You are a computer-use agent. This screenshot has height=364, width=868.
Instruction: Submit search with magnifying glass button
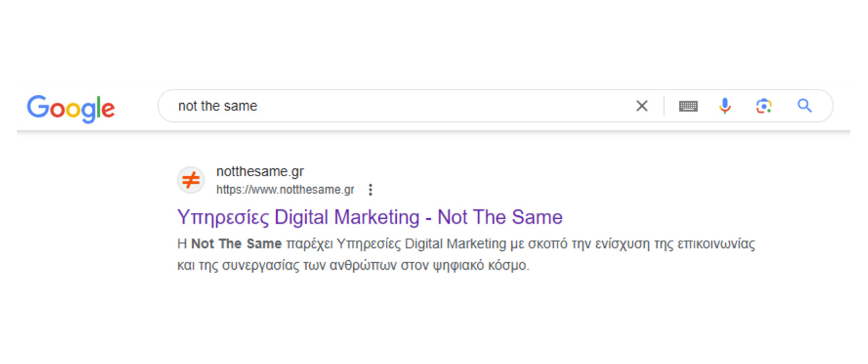click(805, 106)
